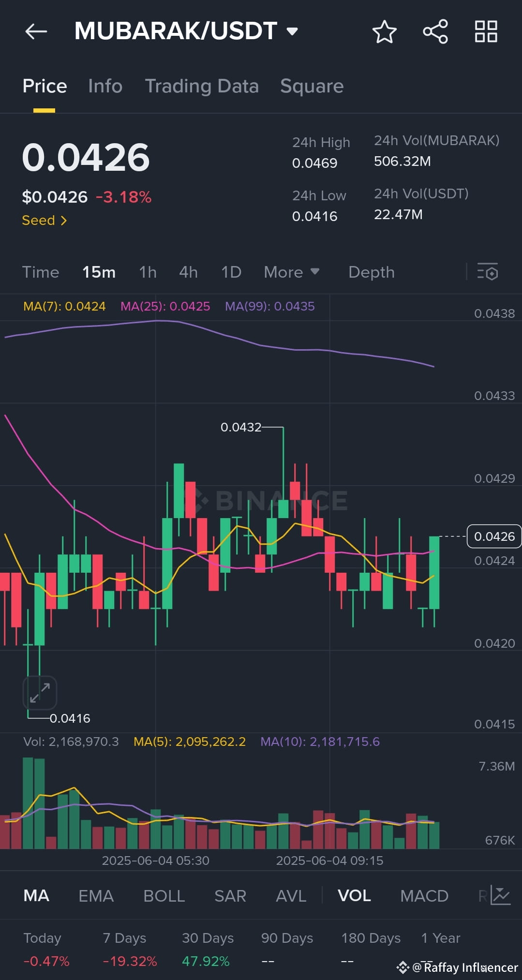
Task: Click the 24h Vol(USDT) value 22.47M
Action: pos(399,214)
